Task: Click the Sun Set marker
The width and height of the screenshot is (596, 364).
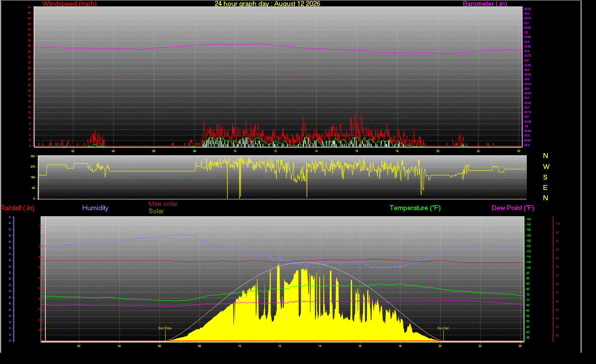Action: click(443, 328)
